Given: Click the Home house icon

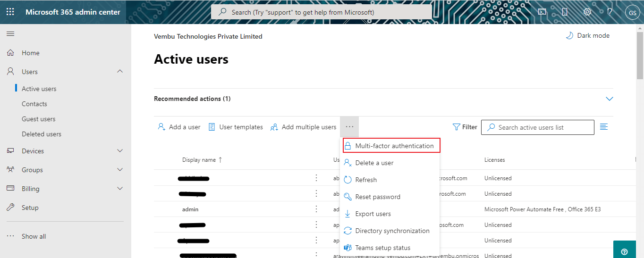Looking at the screenshot, I should click(x=10, y=53).
